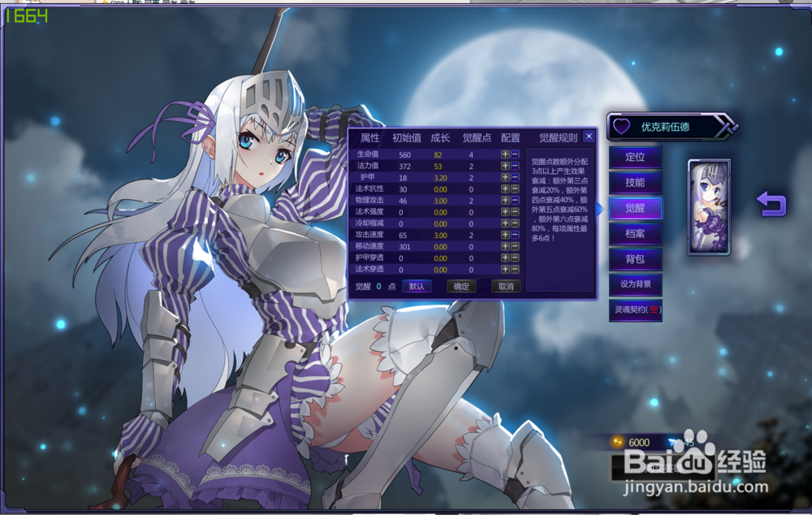Click the 1664 counter text
The image size is (812, 515).
coord(26,16)
